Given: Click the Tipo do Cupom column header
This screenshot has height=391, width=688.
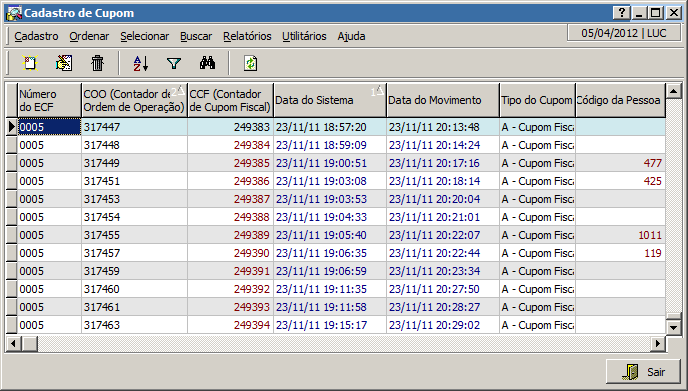Looking at the screenshot, I should tap(538, 100).
